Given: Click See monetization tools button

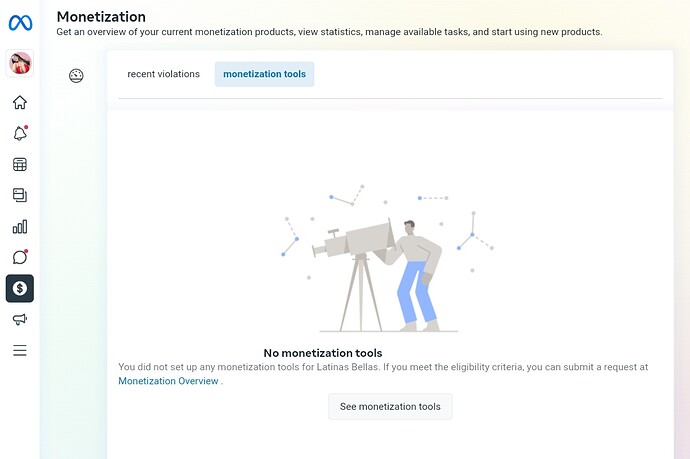Looking at the screenshot, I should pos(390,407).
